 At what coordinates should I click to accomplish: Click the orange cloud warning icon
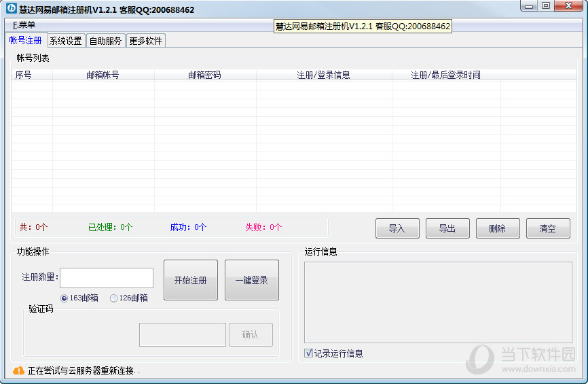(18, 371)
